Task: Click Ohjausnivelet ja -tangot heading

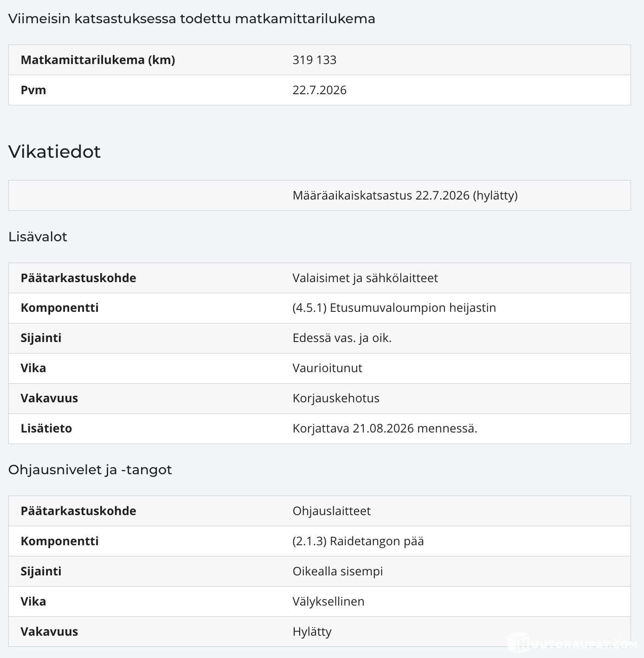Action: 90,470
